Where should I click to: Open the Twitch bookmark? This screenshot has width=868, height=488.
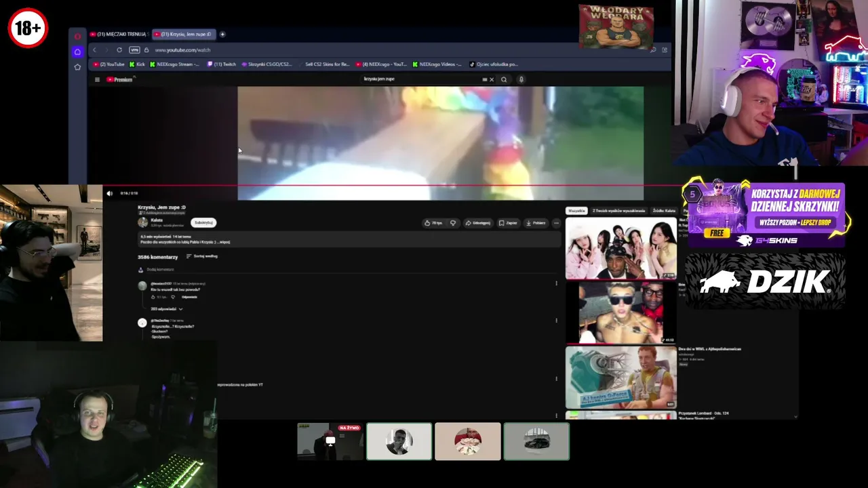coord(222,64)
